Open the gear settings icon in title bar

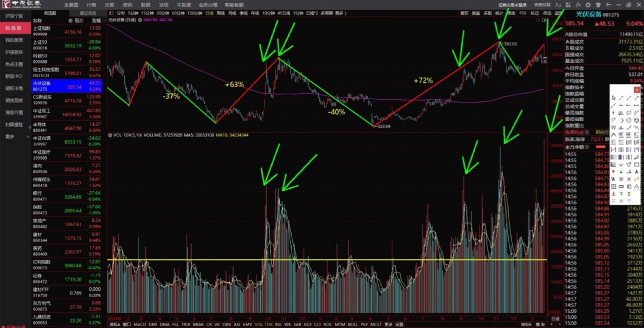[x=588, y=5]
